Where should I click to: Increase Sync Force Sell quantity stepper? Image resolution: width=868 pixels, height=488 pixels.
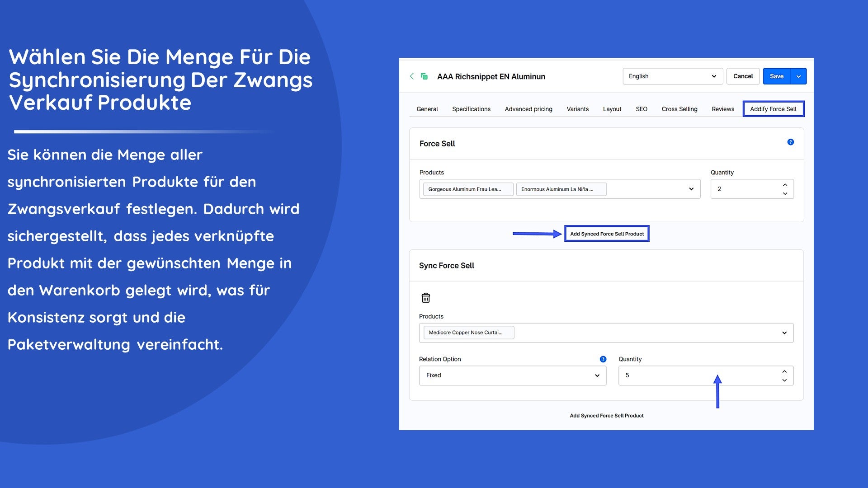(x=784, y=371)
